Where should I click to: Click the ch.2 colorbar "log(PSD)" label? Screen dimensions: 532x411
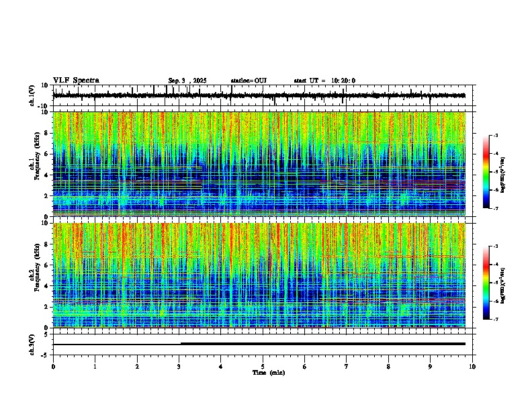502,285
